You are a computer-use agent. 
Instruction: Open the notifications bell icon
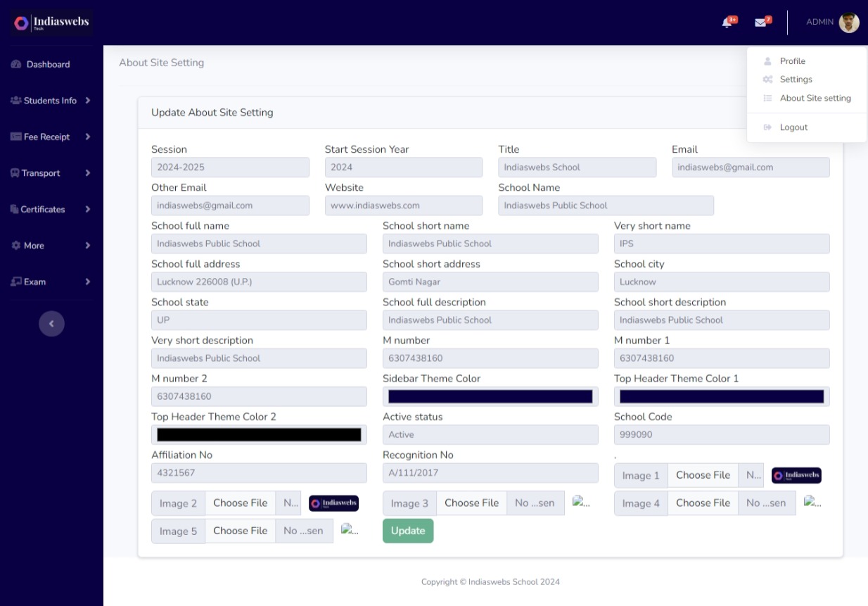point(727,23)
